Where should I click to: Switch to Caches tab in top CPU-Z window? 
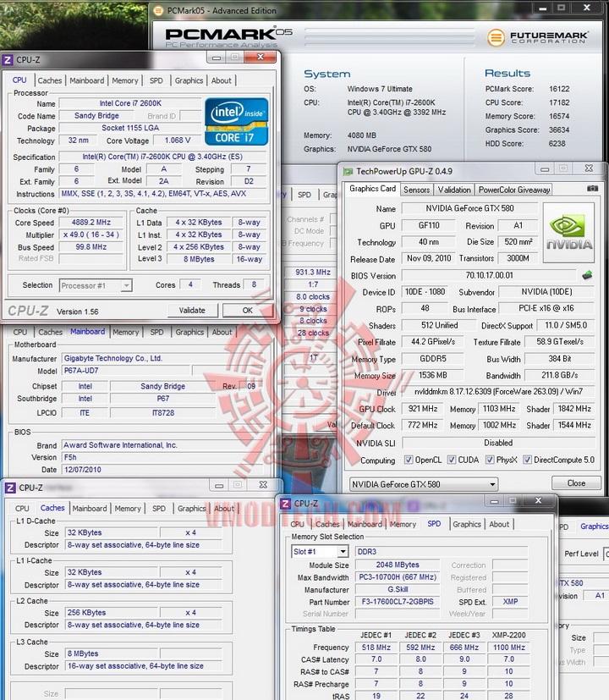pos(50,80)
